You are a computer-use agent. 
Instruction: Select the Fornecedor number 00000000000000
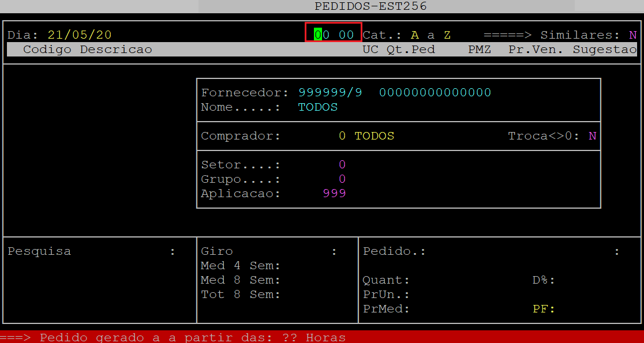pyautogui.click(x=435, y=92)
